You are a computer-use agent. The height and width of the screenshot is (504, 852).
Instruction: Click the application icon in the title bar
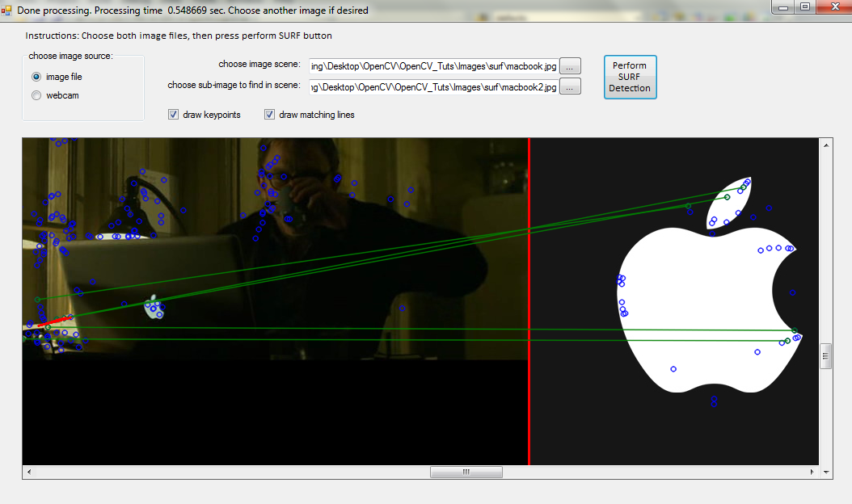click(8, 10)
